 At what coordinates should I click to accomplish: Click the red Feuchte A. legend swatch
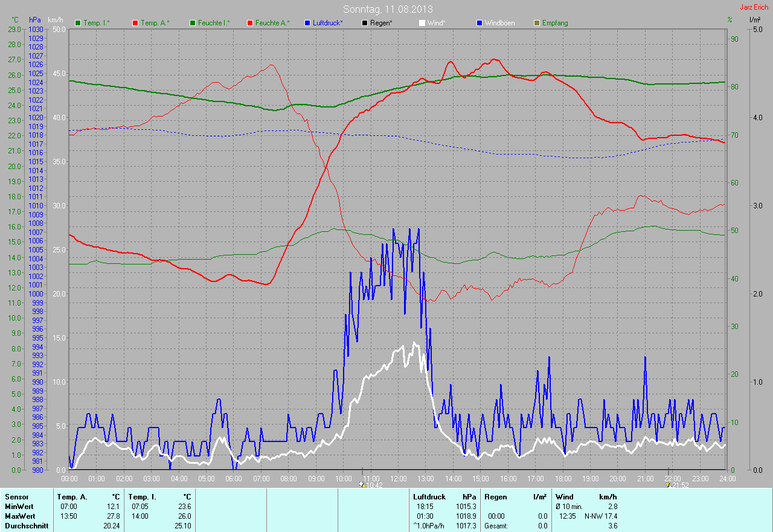pyautogui.click(x=250, y=23)
